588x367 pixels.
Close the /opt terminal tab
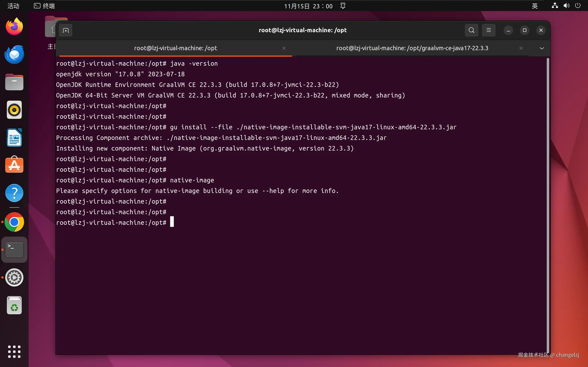284,48
